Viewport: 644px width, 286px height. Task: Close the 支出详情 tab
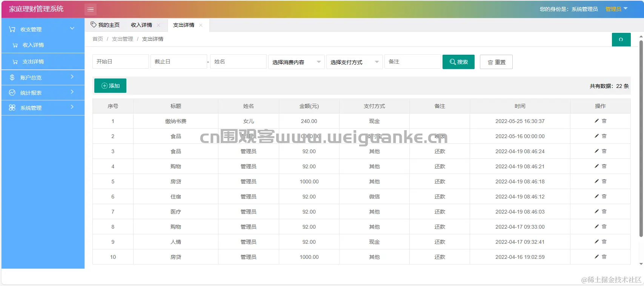pos(201,25)
